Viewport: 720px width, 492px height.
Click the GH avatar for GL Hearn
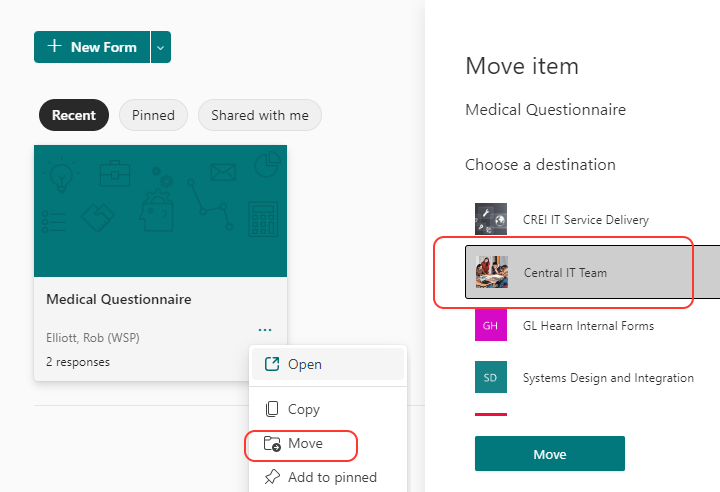point(491,325)
